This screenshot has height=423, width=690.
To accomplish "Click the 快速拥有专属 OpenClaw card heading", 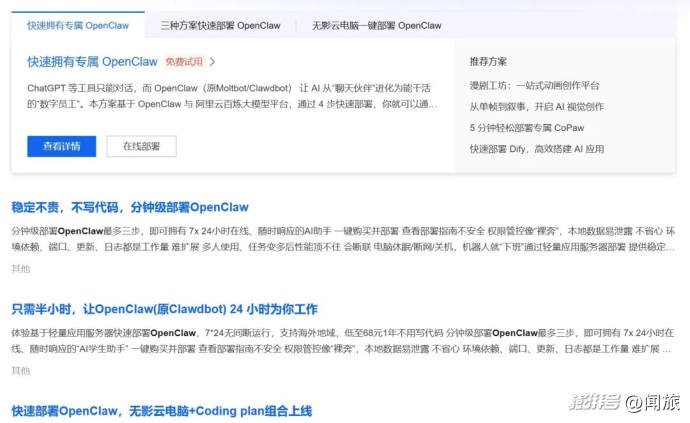I will pos(93,62).
